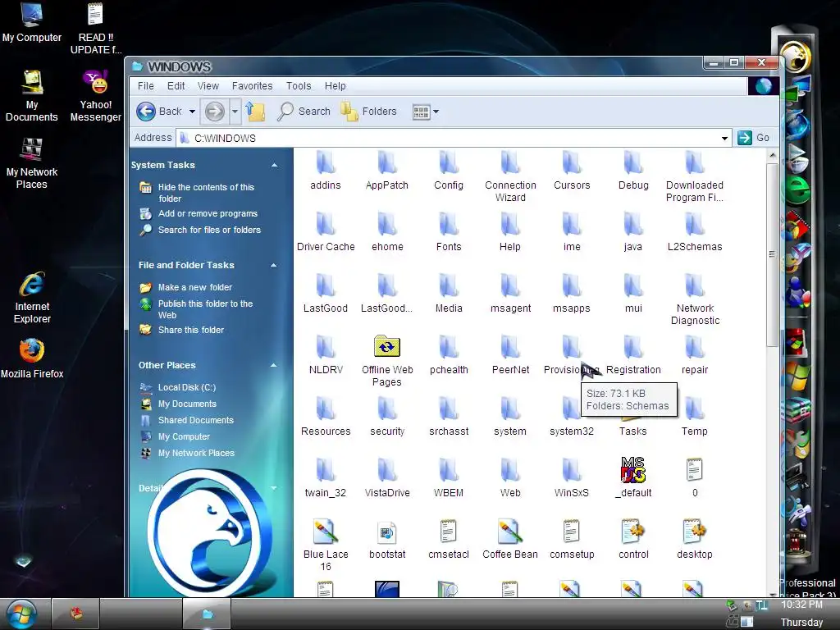Viewport: 840px width, 630px height.
Task: Select the Registration folder
Action: pos(633,355)
